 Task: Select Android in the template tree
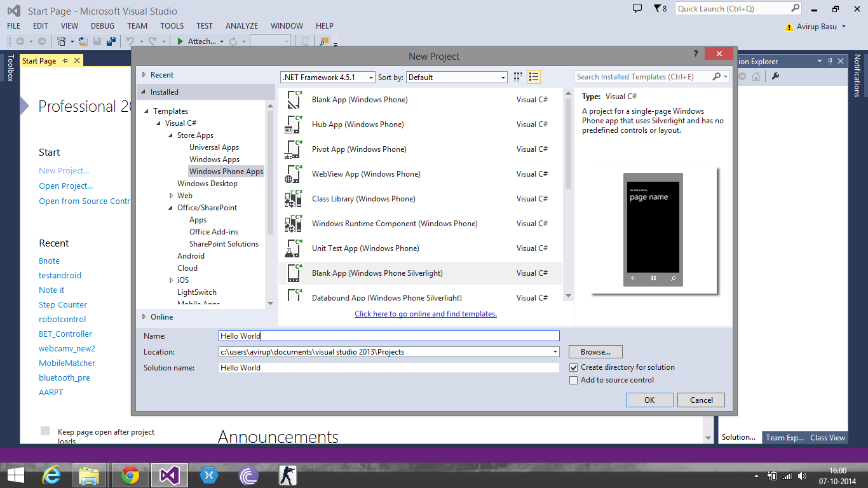pyautogui.click(x=191, y=256)
